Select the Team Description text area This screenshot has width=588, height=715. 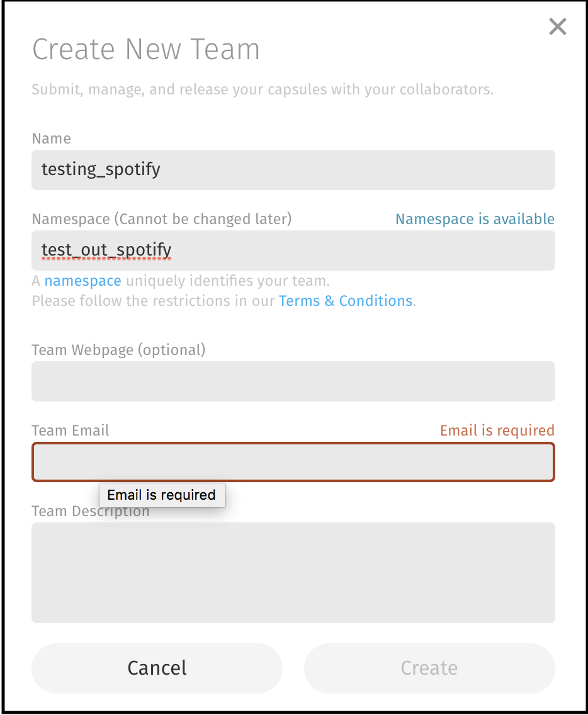coord(293,573)
